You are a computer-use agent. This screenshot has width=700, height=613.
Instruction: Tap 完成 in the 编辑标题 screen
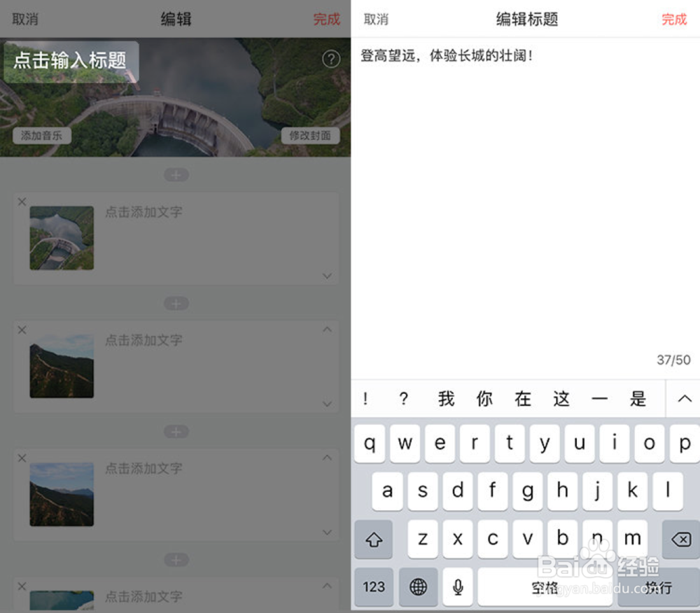[x=674, y=19]
